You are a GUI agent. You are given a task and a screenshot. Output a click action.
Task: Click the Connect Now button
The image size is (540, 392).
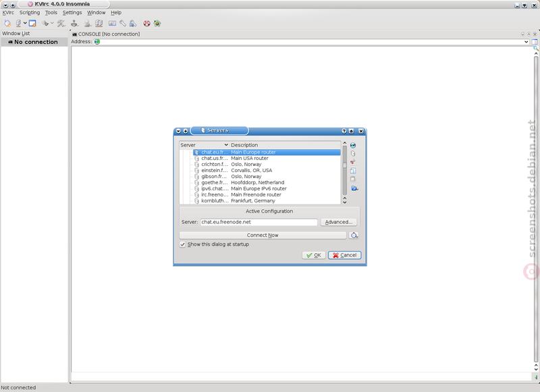pos(263,235)
